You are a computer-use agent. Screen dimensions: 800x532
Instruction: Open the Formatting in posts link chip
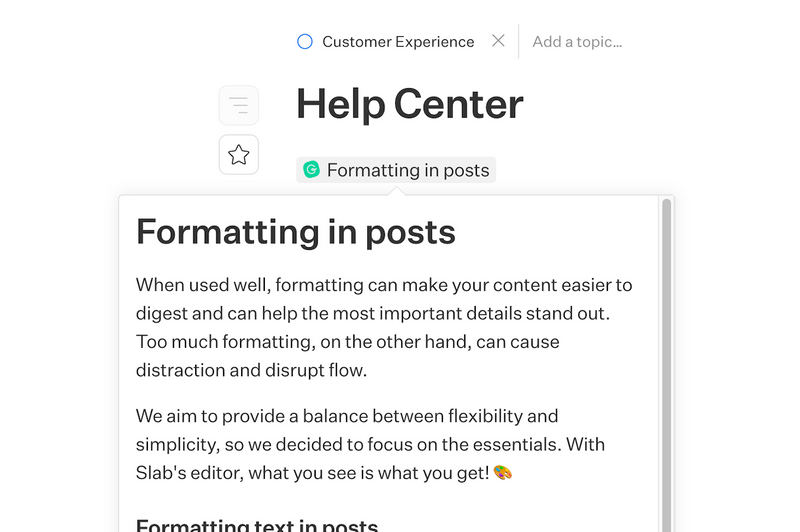pyautogui.click(x=408, y=170)
